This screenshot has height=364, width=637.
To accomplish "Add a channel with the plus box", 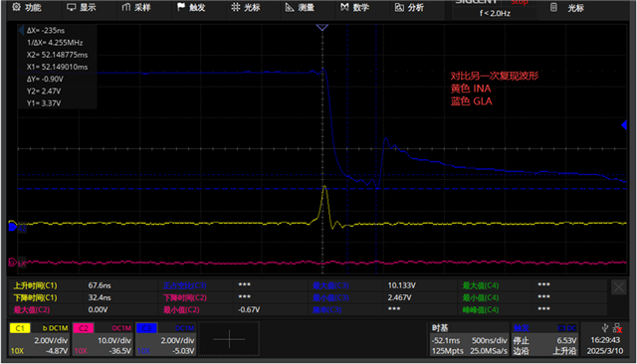I will 229,339.
